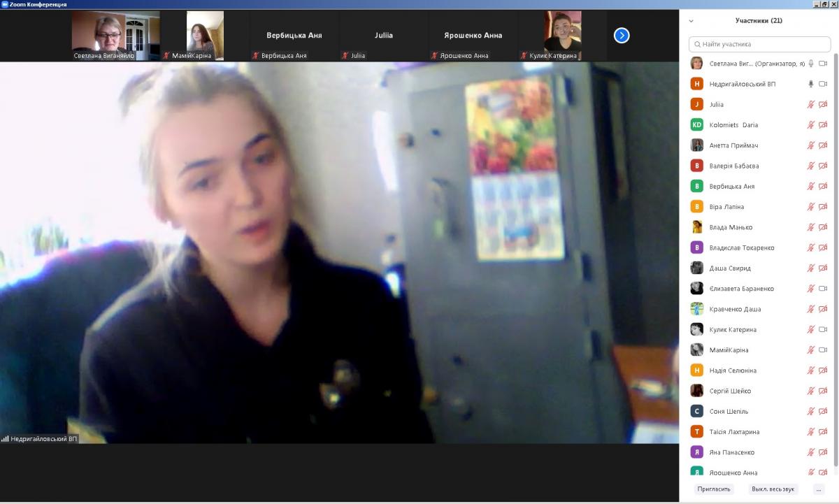This screenshot has height=504, width=839.
Task: Click crossed camera icon for Kolomiets Daria
Action: [823, 125]
